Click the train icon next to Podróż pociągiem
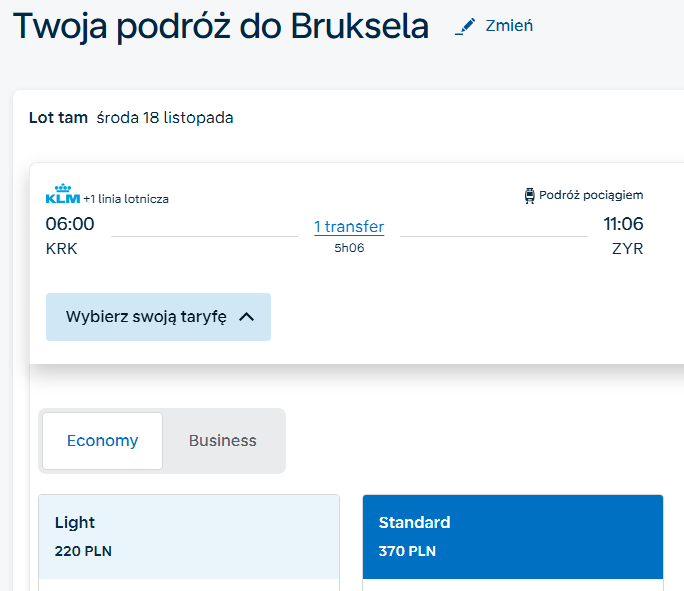This screenshot has height=591, width=684. [x=529, y=196]
